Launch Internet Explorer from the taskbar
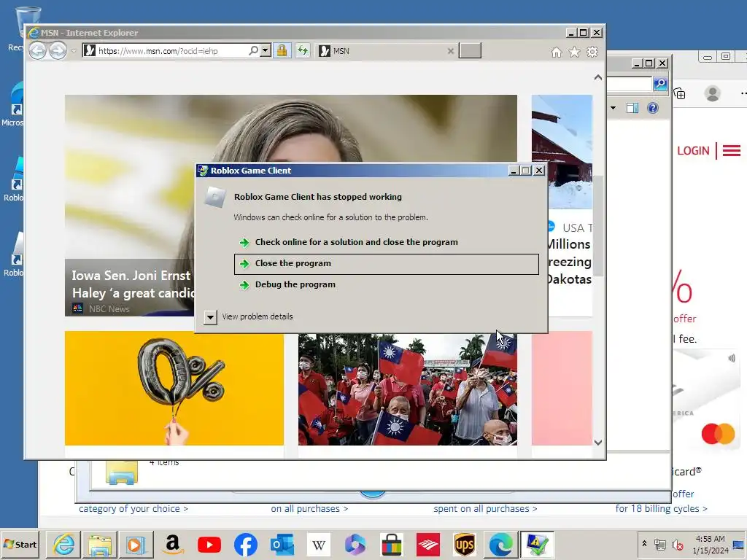Image resolution: width=747 pixels, height=560 pixels. pyautogui.click(x=64, y=544)
